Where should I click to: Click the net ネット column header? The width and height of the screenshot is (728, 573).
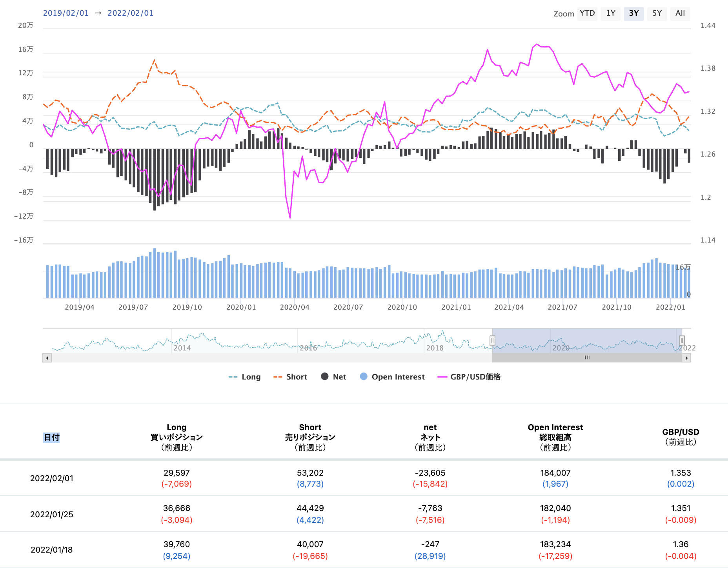tap(430, 437)
